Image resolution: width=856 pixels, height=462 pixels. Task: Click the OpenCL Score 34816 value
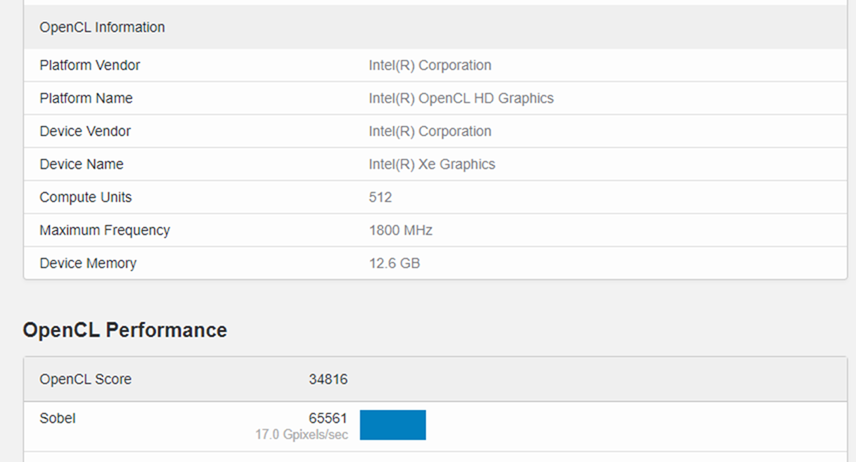pyautogui.click(x=328, y=379)
